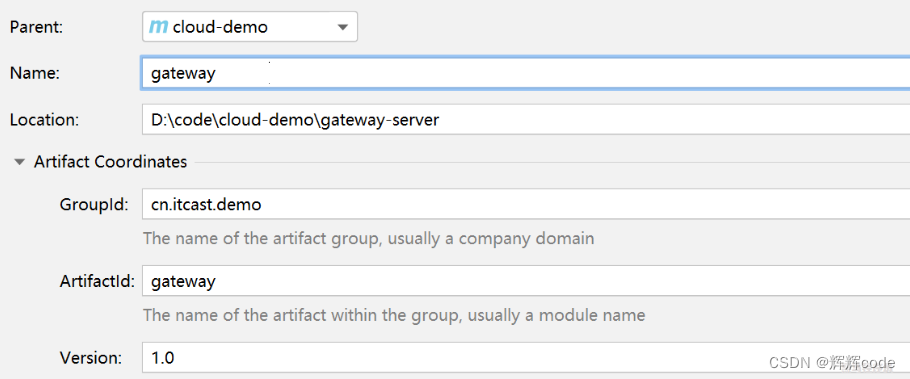Click the Maven 'm' icon in Parent
Viewport: 910px width, 379px height.
click(x=158, y=27)
